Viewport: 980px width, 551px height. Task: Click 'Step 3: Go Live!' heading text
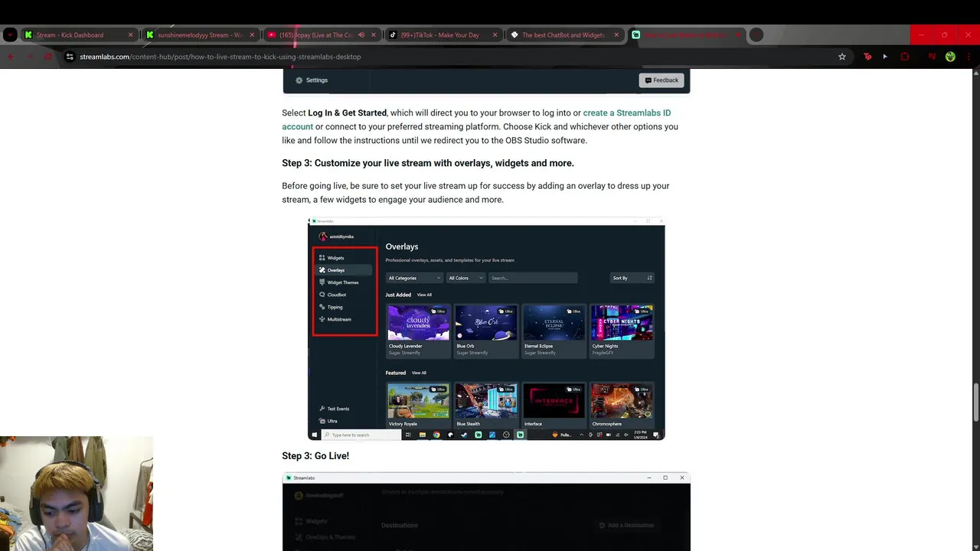[x=315, y=456]
